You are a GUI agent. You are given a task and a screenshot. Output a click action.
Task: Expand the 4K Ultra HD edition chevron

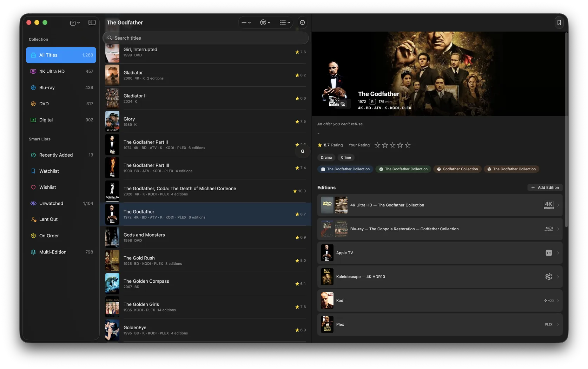click(x=558, y=205)
